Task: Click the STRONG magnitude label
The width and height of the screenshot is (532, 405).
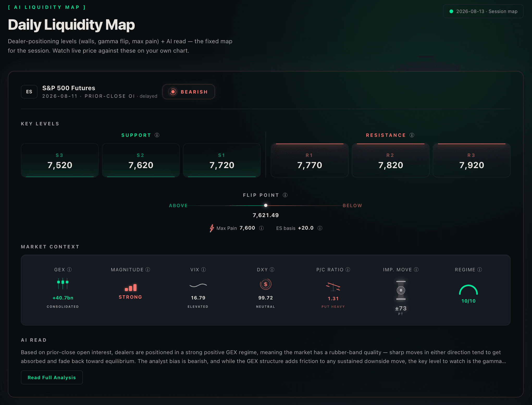Action: tap(131, 297)
